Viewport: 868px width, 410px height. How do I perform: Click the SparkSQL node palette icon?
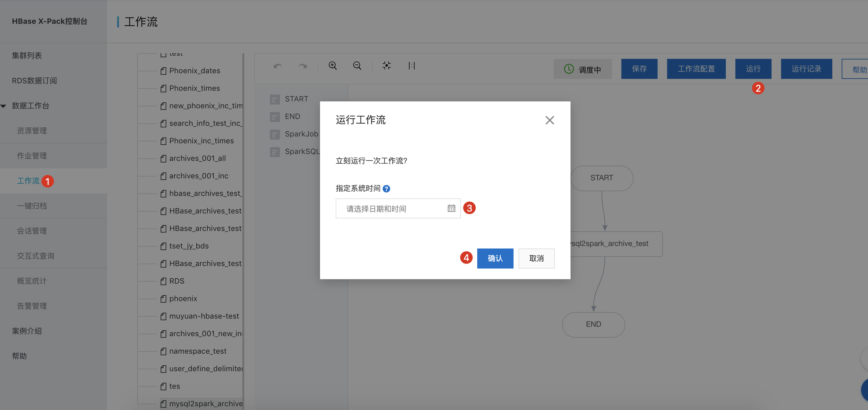pos(275,151)
